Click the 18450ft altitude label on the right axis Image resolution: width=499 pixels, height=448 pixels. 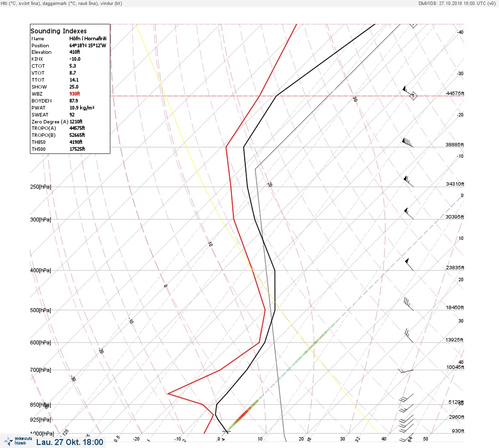(455, 307)
